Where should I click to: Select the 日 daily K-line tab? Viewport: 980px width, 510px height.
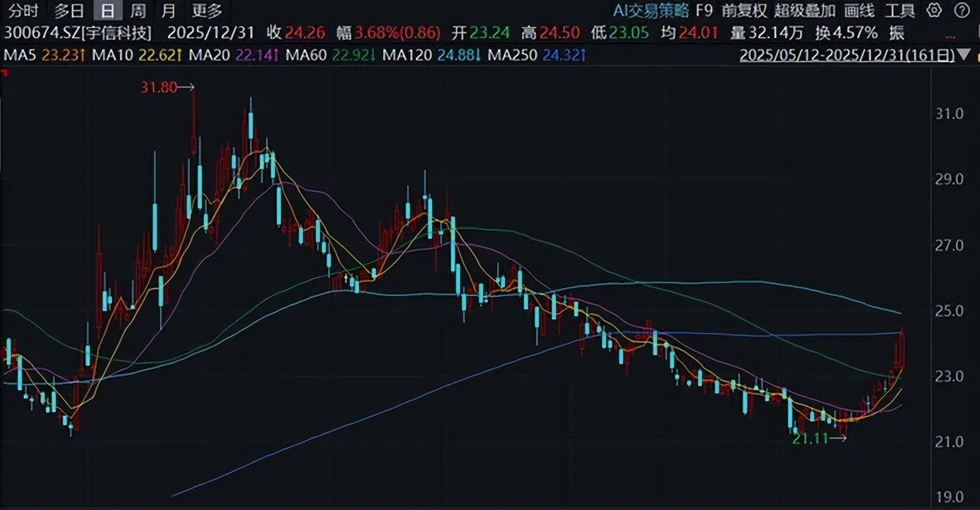107,11
